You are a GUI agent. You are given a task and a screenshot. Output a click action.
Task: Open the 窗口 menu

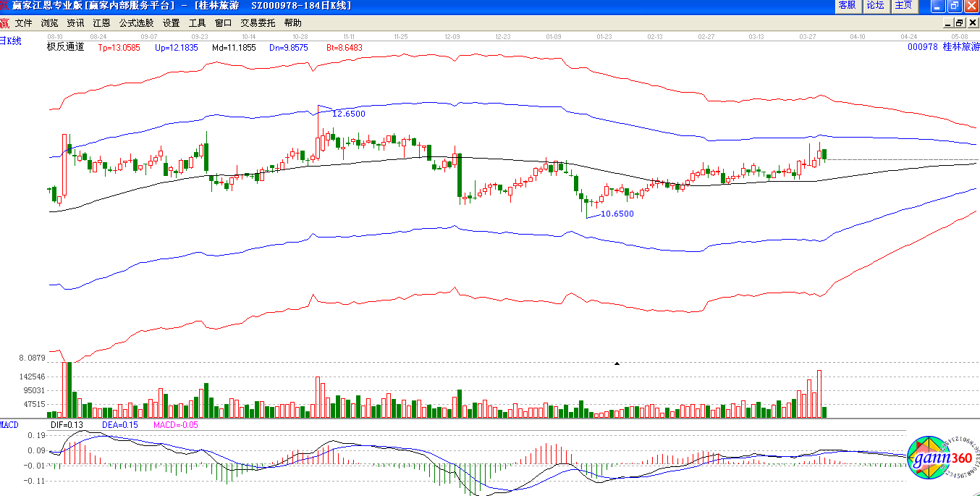223,23
